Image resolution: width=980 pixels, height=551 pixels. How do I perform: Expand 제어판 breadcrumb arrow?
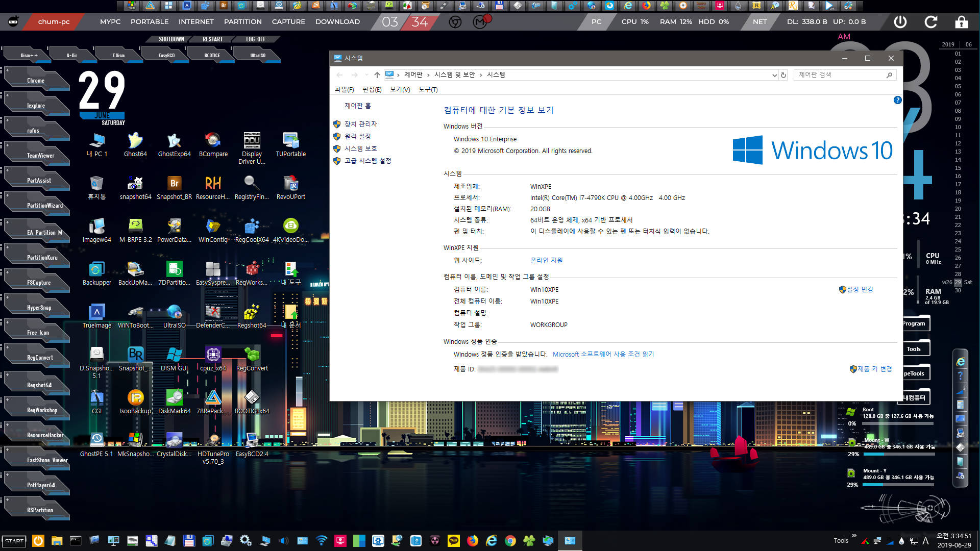point(428,75)
